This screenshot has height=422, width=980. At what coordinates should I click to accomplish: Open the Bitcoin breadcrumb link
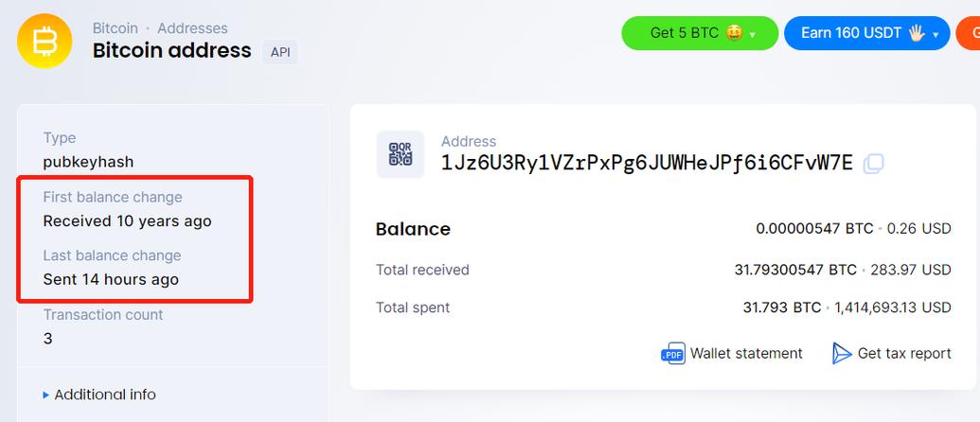point(115,28)
